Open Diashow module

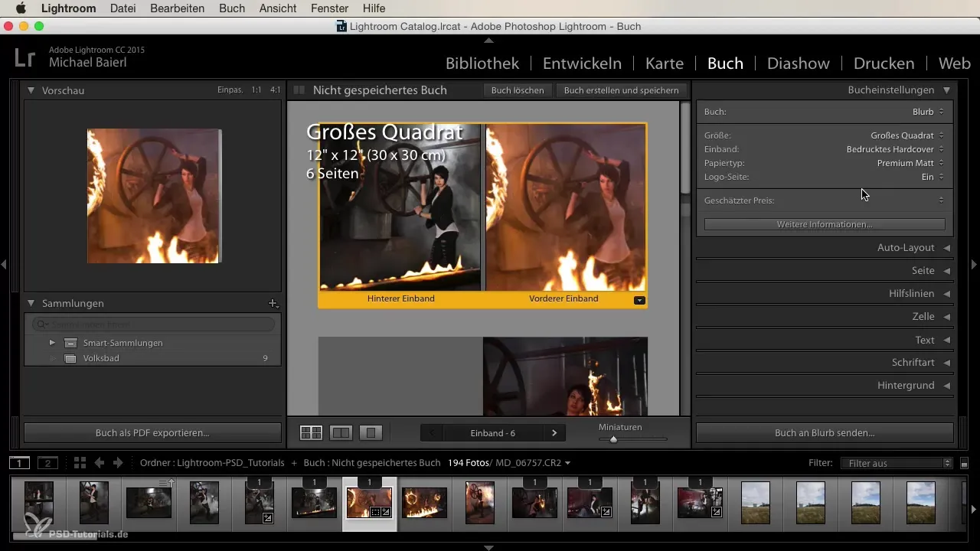799,64
